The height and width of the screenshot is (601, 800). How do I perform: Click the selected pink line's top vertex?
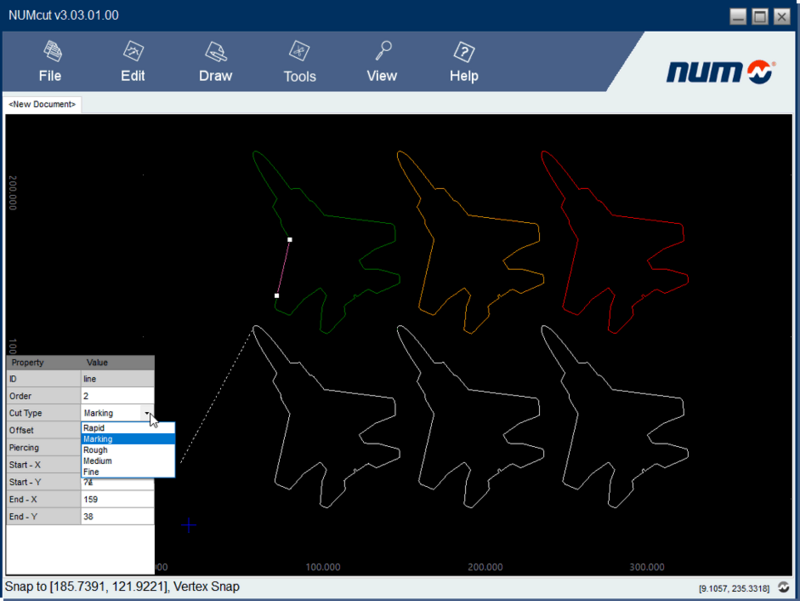290,240
